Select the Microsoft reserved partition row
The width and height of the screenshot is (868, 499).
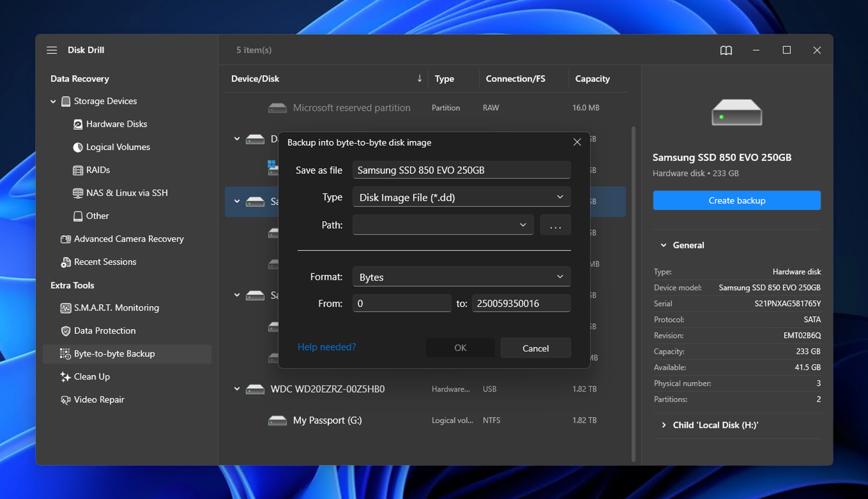(x=425, y=108)
